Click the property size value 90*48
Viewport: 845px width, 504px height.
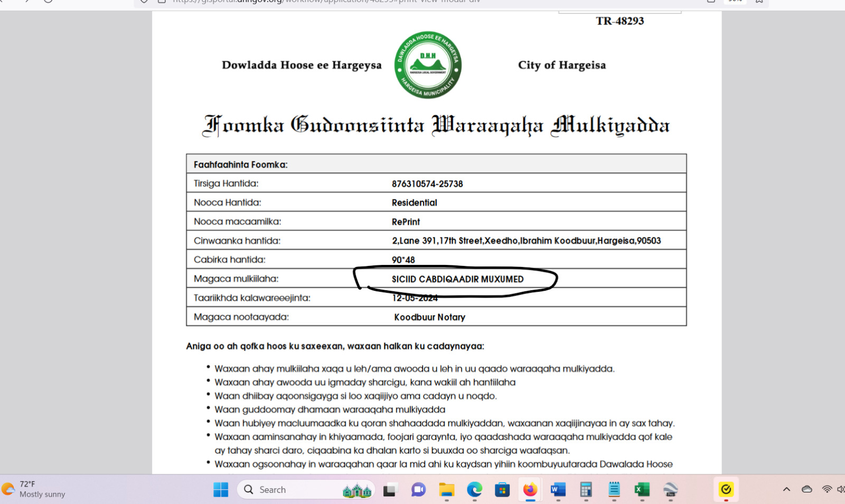(403, 260)
